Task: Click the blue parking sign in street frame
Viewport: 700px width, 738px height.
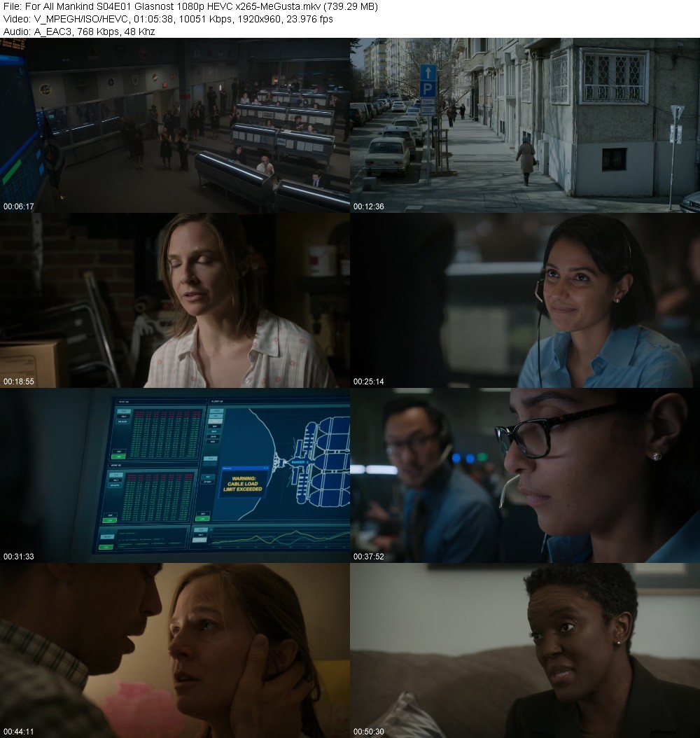Action: pos(428,82)
